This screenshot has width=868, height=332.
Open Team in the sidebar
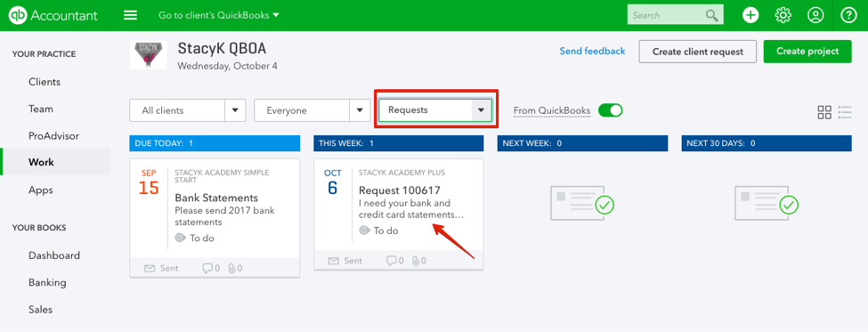[x=41, y=109]
